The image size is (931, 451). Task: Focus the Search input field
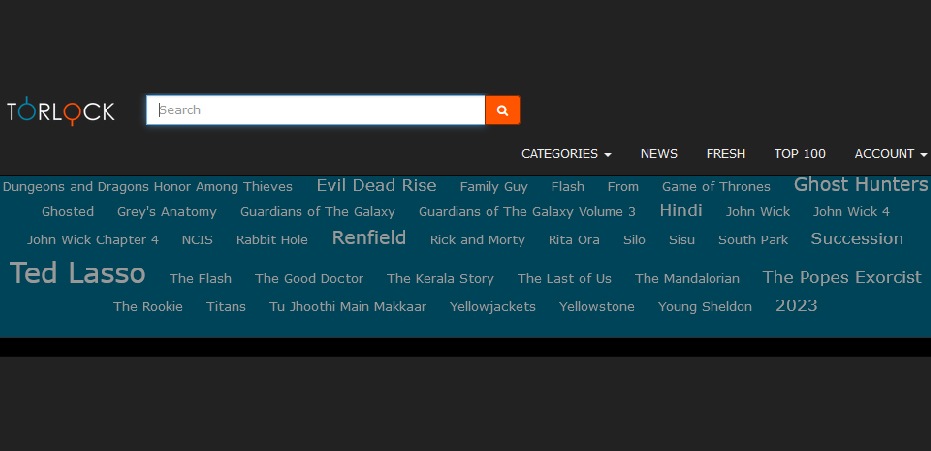316,110
